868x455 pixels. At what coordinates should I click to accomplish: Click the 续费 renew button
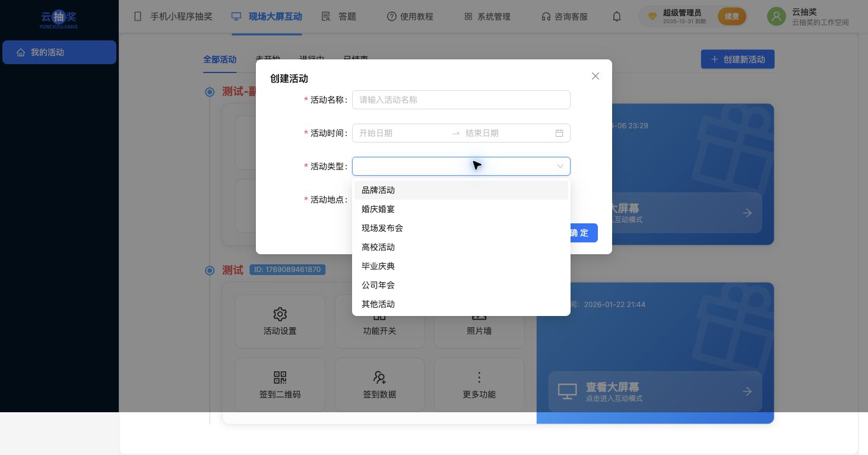[732, 17]
